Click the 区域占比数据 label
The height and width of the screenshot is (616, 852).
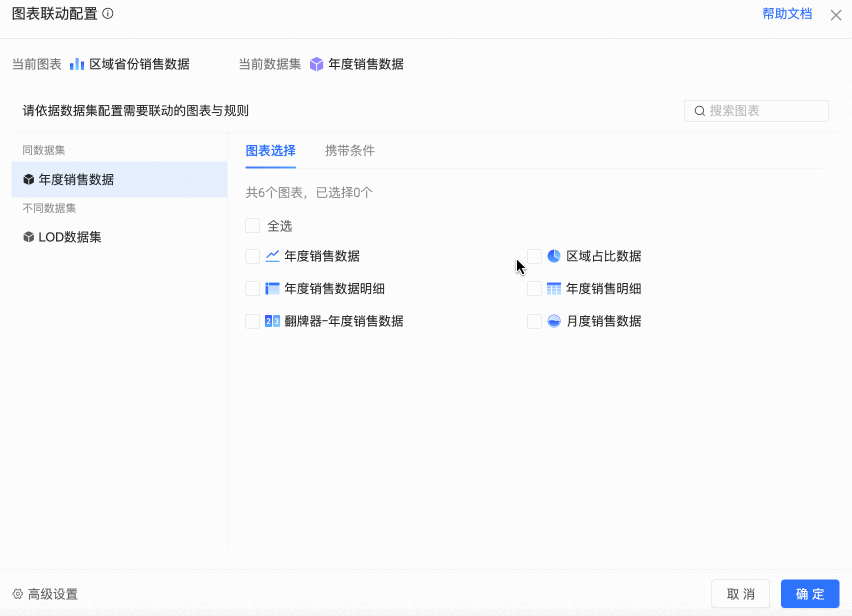click(x=604, y=256)
